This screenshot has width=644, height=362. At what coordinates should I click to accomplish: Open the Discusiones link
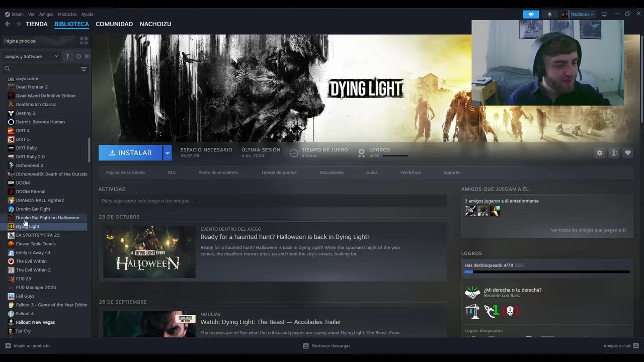click(332, 172)
